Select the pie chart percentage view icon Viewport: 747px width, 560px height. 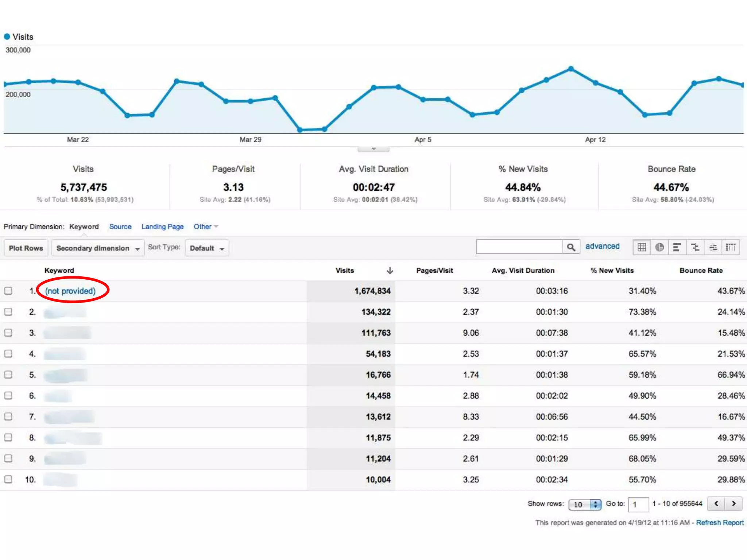point(659,248)
